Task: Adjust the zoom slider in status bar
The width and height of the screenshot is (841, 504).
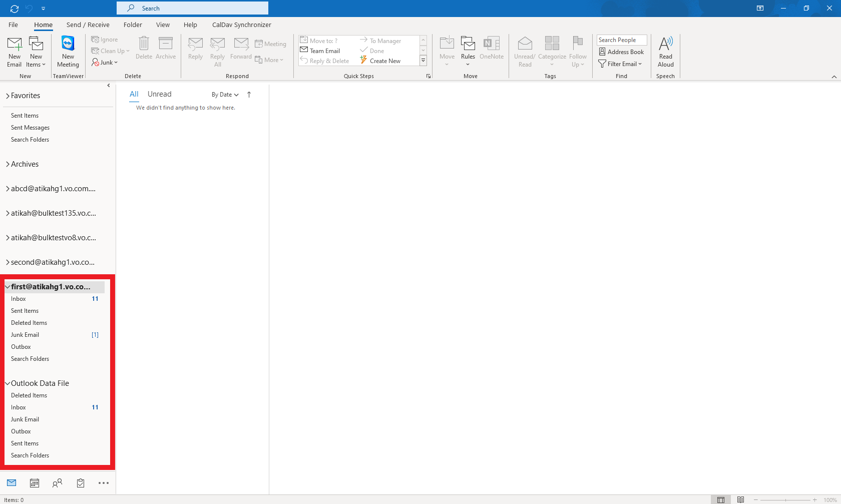Action: 785,499
